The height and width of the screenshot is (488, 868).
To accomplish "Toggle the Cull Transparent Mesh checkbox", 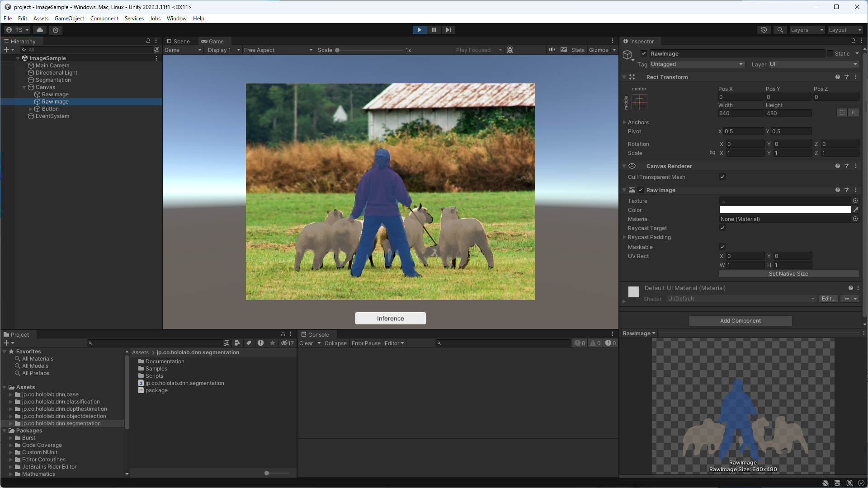I will (722, 177).
